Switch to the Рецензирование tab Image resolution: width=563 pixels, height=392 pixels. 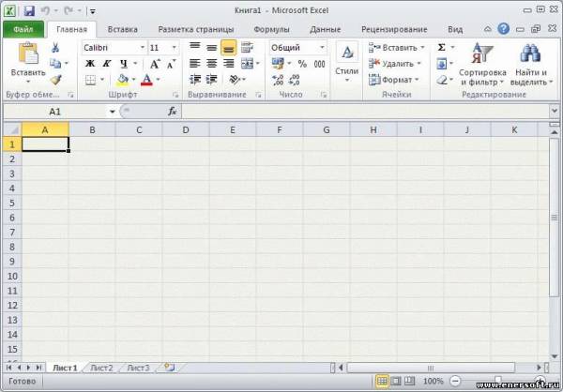click(x=394, y=29)
